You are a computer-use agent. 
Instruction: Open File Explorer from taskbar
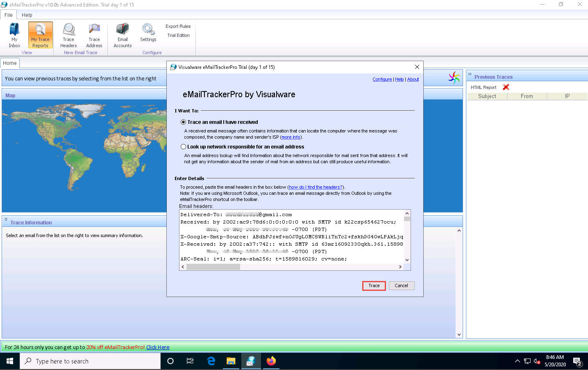click(x=231, y=361)
